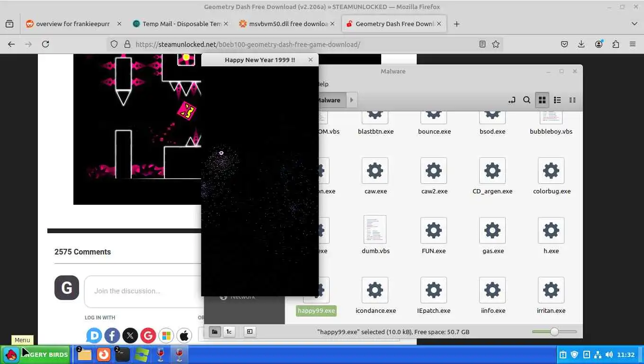This screenshot has height=364, width=644.
Task: Bookmark this page with the star
Action: [496, 44]
